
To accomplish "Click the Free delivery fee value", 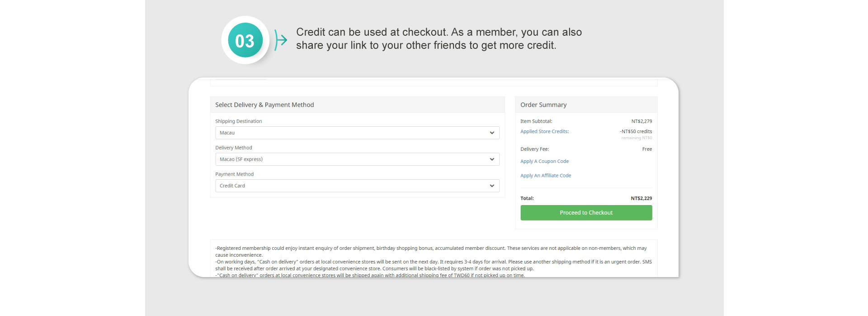I will [647, 149].
